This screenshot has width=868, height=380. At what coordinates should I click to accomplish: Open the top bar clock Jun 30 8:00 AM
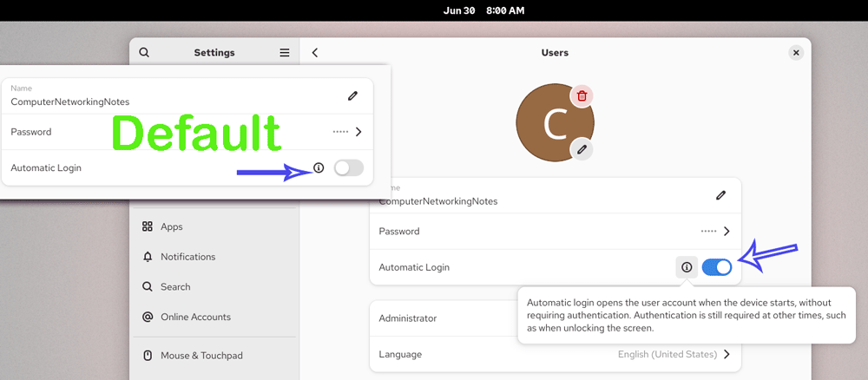[x=483, y=10]
